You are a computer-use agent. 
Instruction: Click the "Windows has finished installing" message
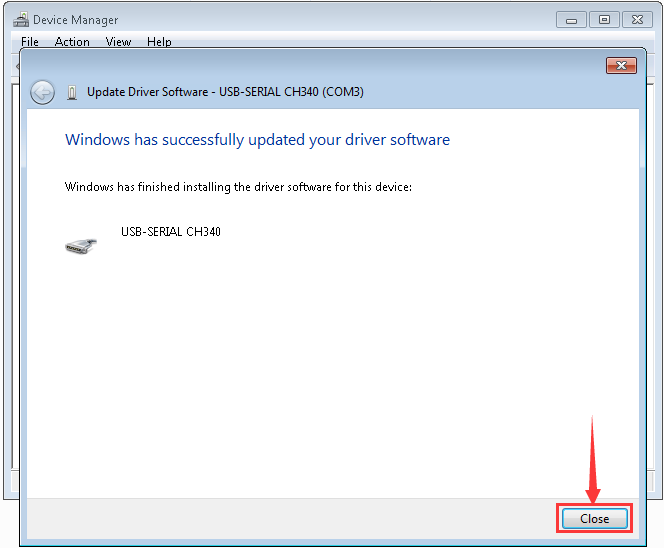[238, 187]
